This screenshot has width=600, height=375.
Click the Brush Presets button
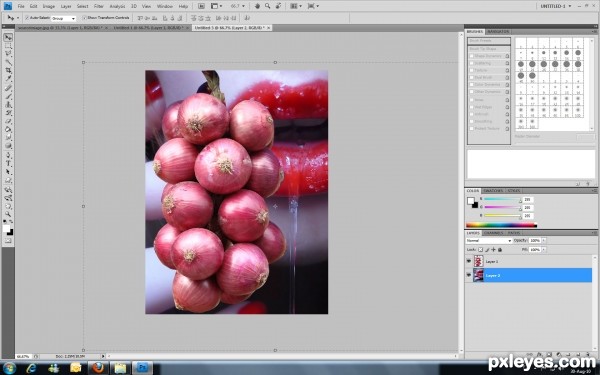pos(489,41)
